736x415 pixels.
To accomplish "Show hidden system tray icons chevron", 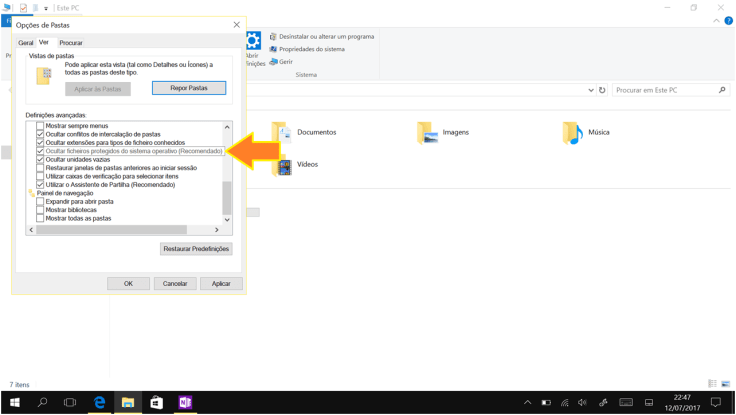I will click(527, 402).
